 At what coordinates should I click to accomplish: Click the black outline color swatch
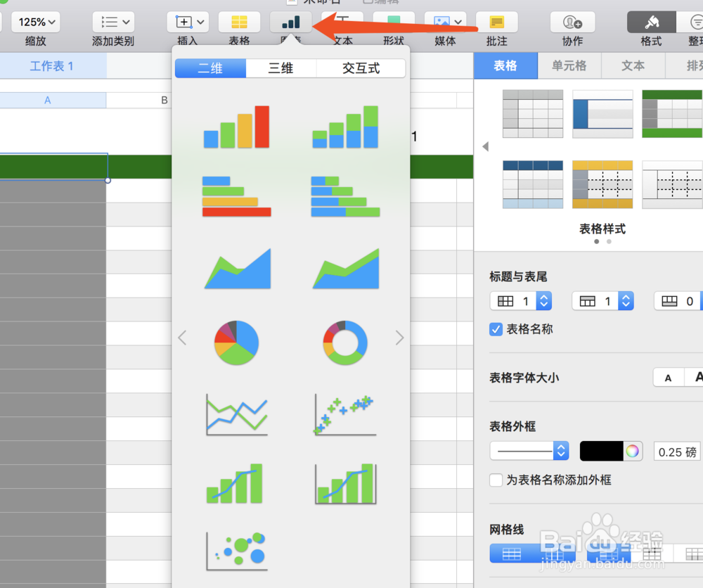coord(601,452)
